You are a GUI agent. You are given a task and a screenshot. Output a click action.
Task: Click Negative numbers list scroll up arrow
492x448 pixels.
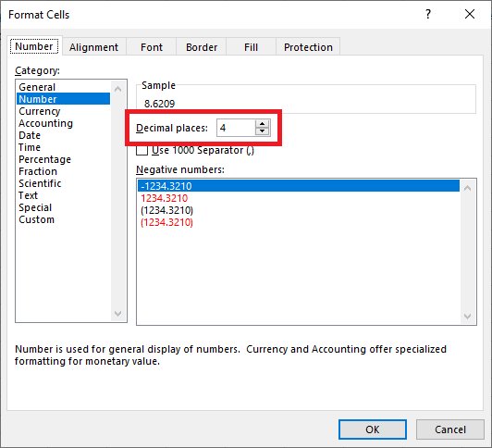tap(468, 188)
